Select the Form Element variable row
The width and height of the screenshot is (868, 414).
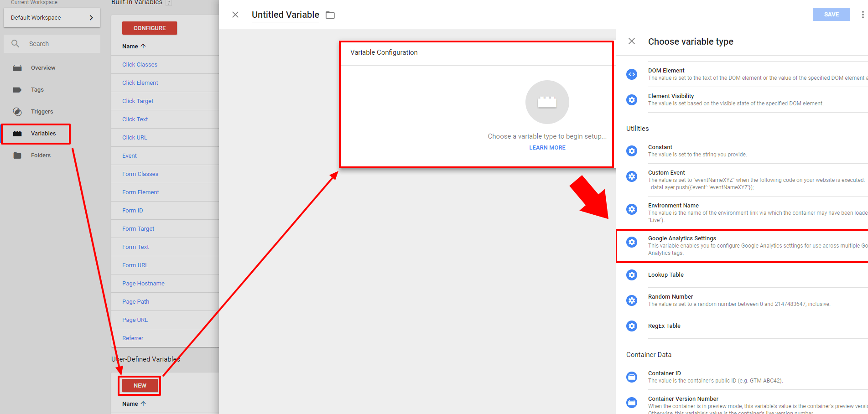165,192
